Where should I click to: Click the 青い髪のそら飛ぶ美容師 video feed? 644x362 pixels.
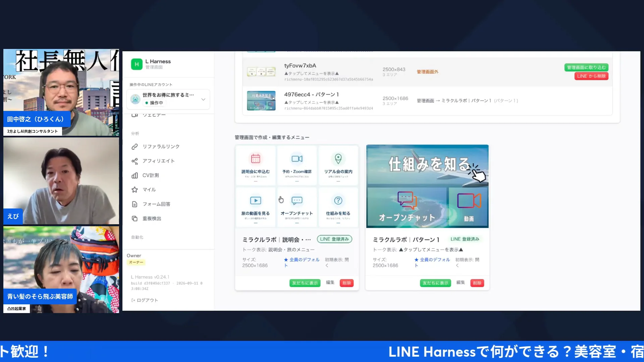tap(61, 269)
